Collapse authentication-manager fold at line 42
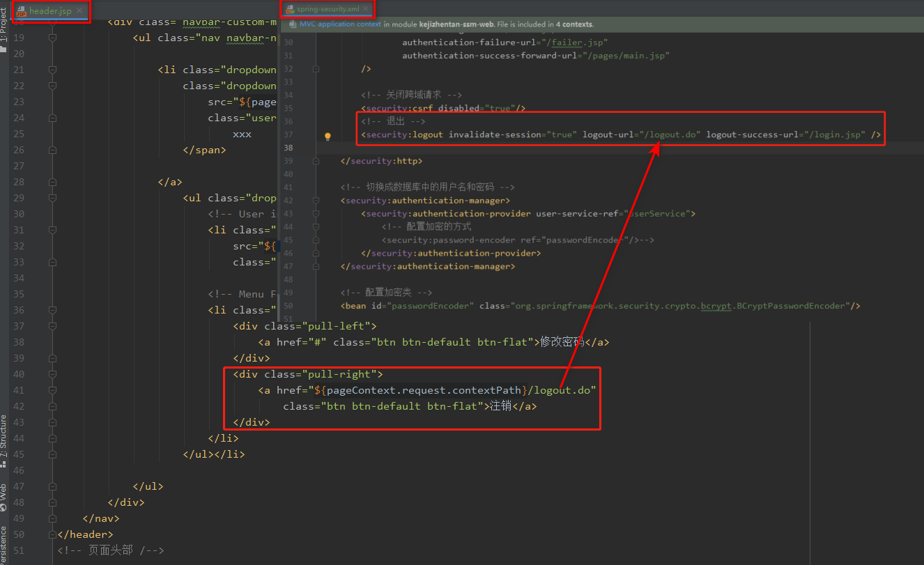The height and width of the screenshot is (565, 924). coord(316,201)
